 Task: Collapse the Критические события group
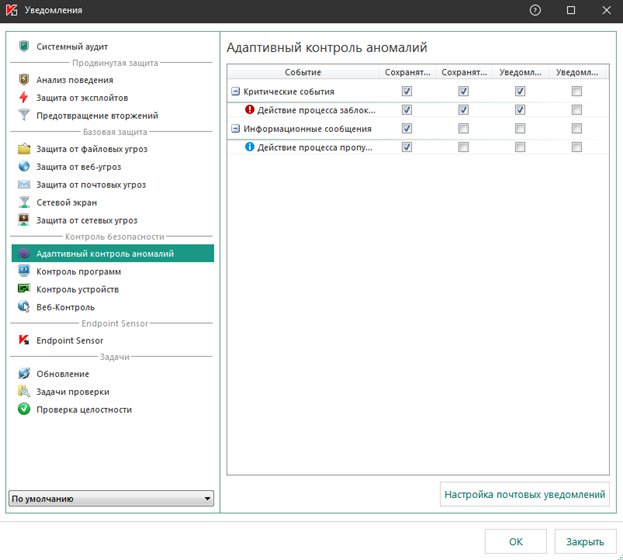click(236, 91)
